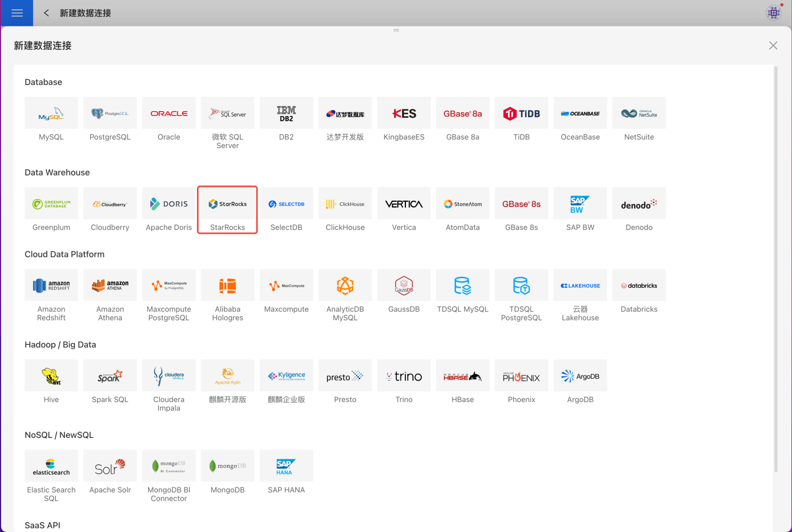This screenshot has width=792, height=532.
Task: Pick the MongoDB connector
Action: coord(228,466)
